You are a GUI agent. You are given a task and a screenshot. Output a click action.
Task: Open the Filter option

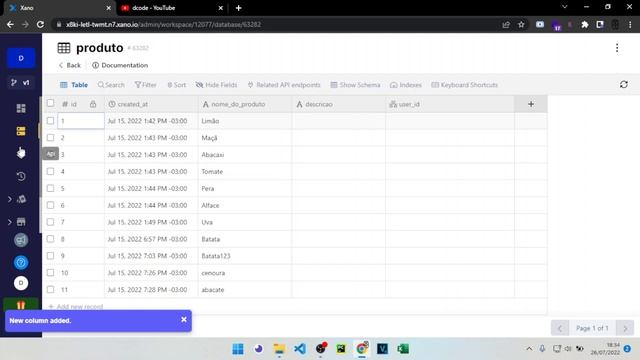(145, 85)
